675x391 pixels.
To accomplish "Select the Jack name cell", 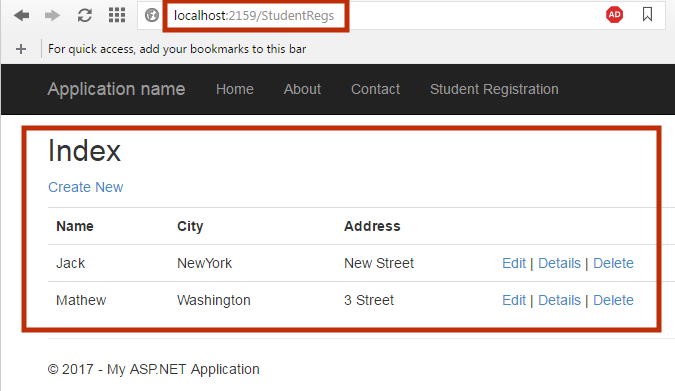I will click(x=71, y=263).
